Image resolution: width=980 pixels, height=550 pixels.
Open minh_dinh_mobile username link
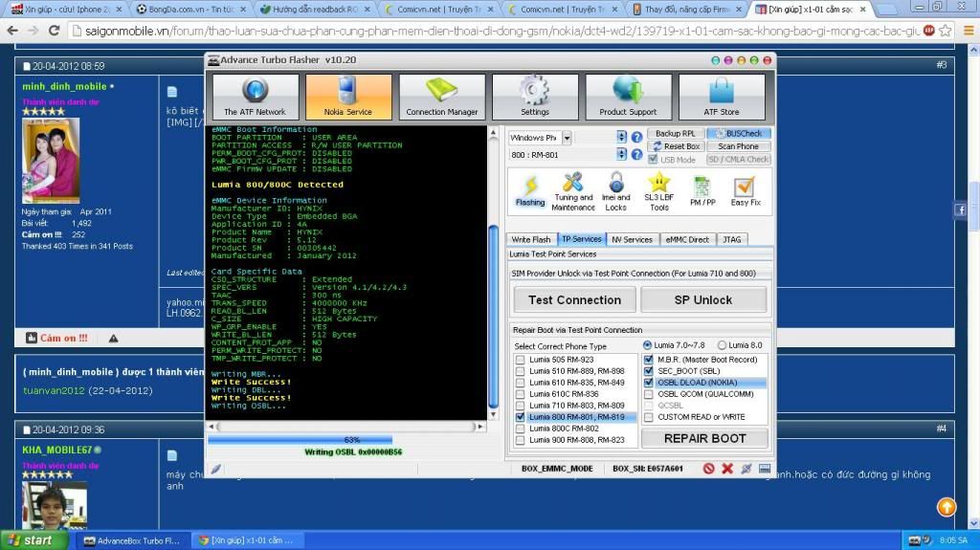pyautogui.click(x=64, y=86)
